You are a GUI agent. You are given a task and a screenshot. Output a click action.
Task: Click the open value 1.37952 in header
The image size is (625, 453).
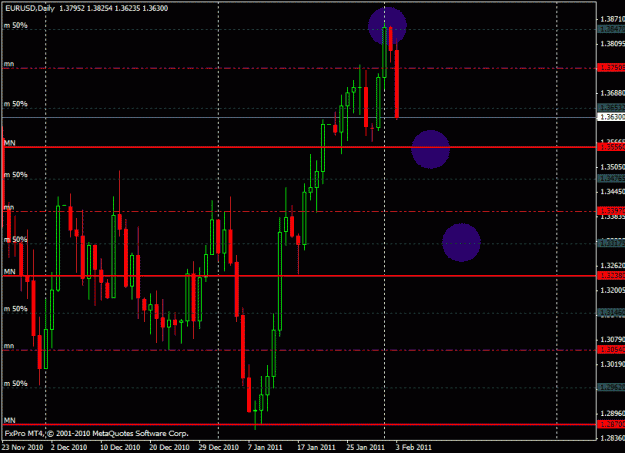tap(72, 8)
